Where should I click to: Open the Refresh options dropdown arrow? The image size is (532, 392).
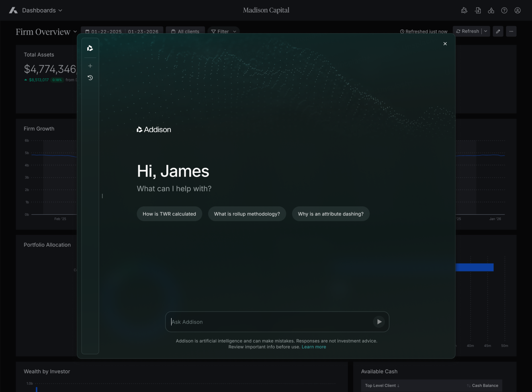click(x=485, y=31)
